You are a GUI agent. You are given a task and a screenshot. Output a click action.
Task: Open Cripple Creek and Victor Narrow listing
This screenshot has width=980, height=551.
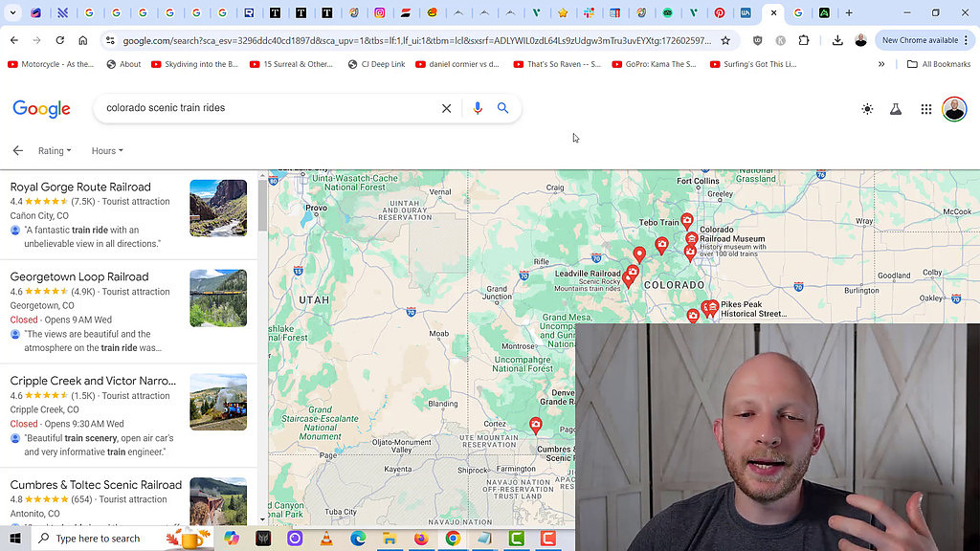coord(93,381)
